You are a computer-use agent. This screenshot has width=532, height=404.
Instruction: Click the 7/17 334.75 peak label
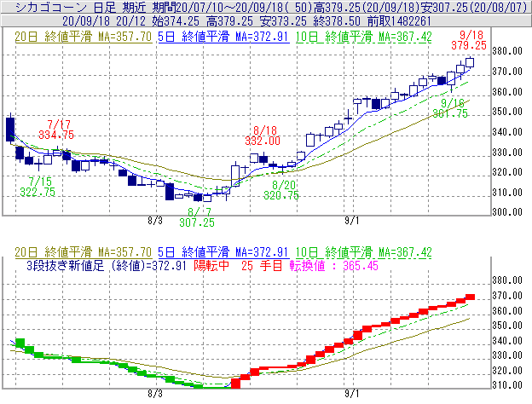pyautogui.click(x=56, y=130)
